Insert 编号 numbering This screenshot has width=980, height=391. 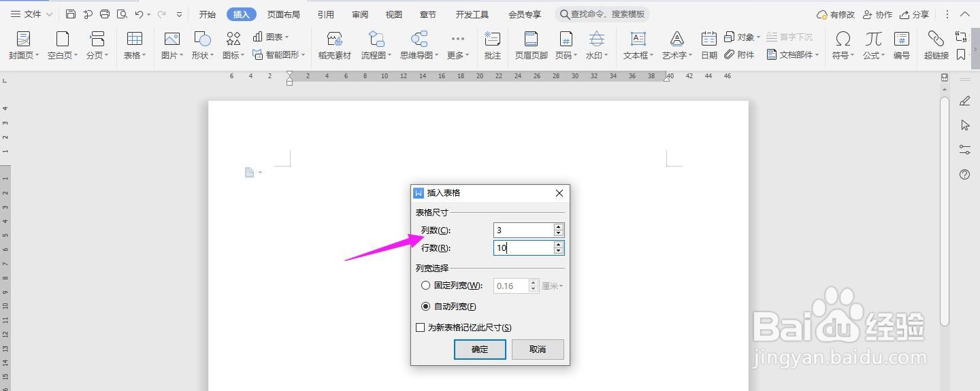(902, 46)
